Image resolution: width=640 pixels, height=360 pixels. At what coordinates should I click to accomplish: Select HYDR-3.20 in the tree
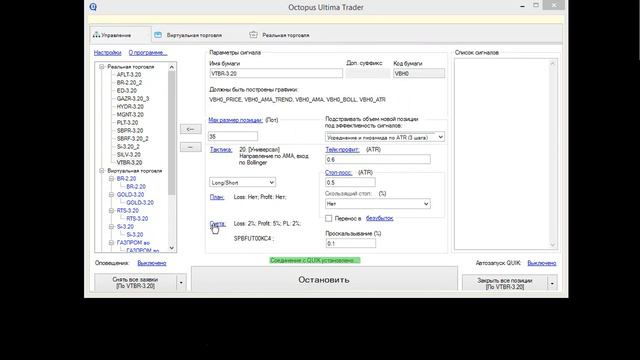tap(130, 107)
